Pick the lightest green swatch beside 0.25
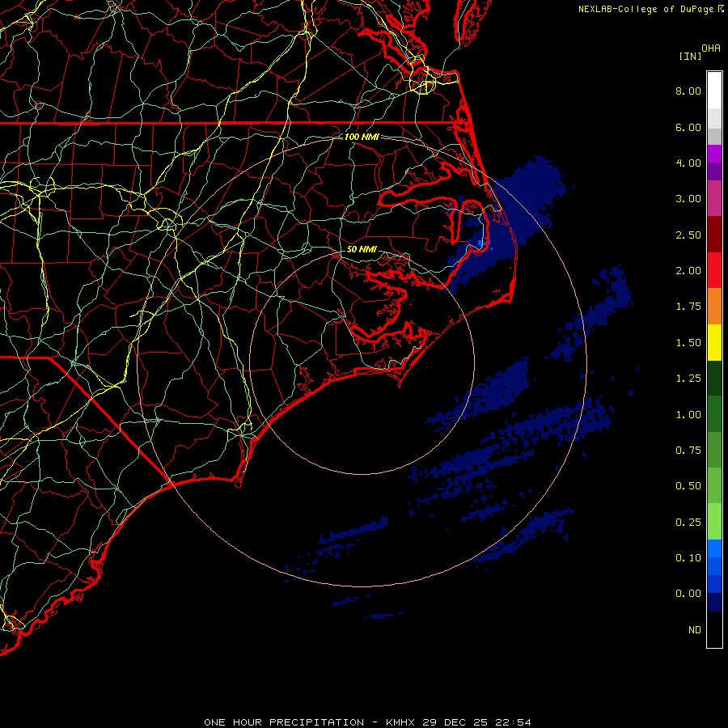This screenshot has height=728, width=728. (x=714, y=522)
